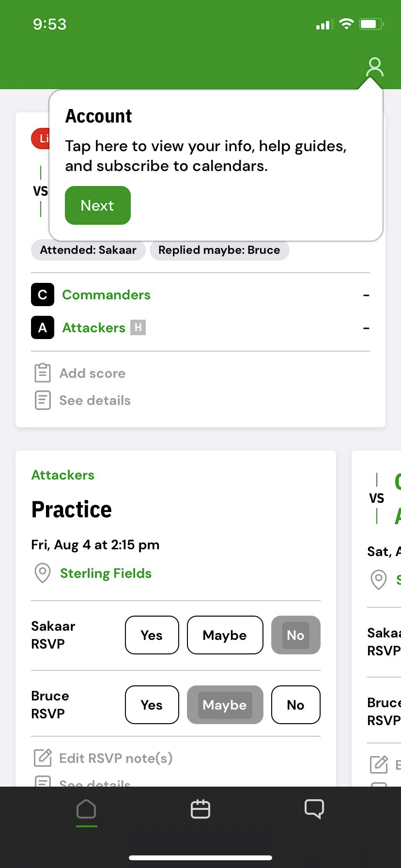Open the chat messages tab
The image size is (401, 868).
[314, 809]
